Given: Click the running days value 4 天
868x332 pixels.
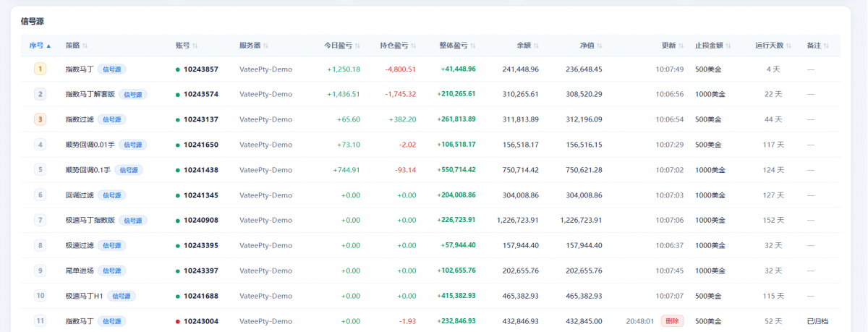Looking at the screenshot, I should click(773, 69).
